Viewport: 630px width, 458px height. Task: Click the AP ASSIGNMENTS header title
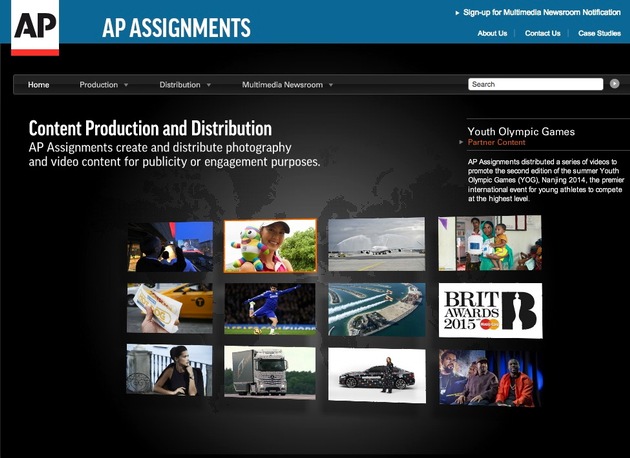pyautogui.click(x=176, y=27)
